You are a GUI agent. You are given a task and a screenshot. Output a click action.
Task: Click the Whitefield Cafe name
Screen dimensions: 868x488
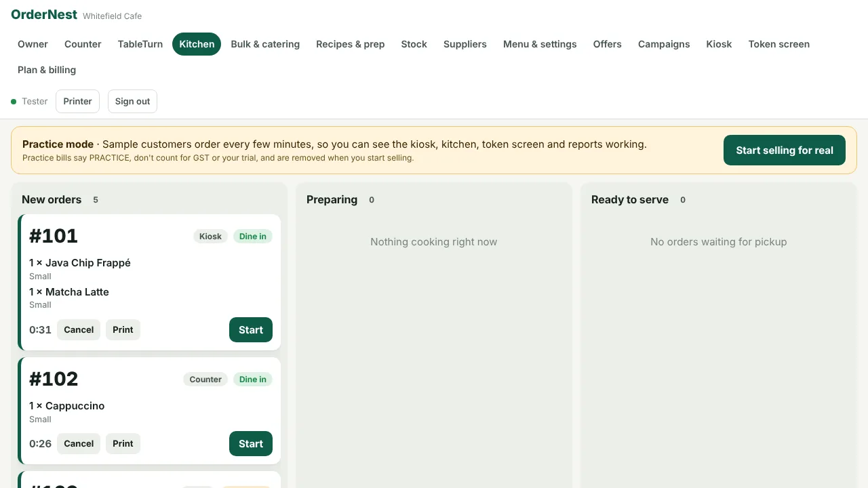113,16
